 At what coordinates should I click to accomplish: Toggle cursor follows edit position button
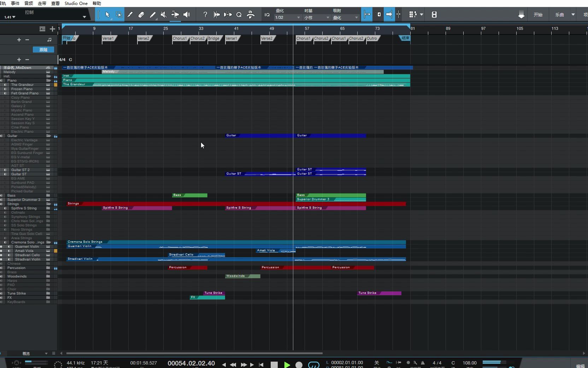coord(399,15)
